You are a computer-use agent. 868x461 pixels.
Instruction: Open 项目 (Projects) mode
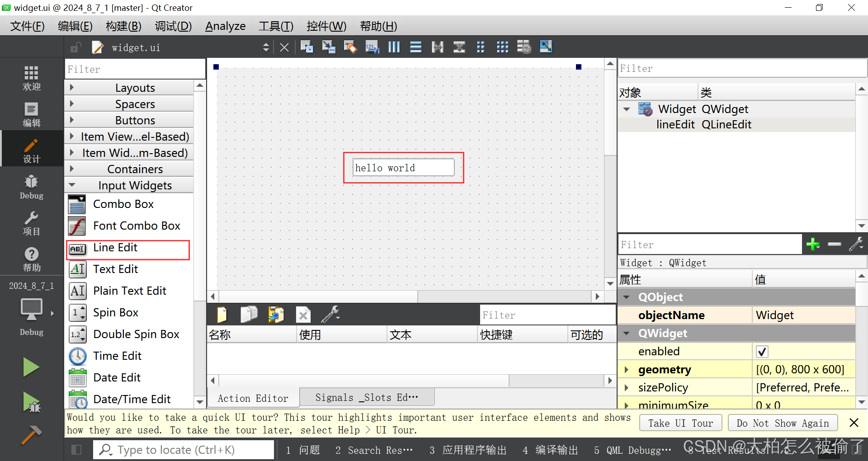point(31,223)
